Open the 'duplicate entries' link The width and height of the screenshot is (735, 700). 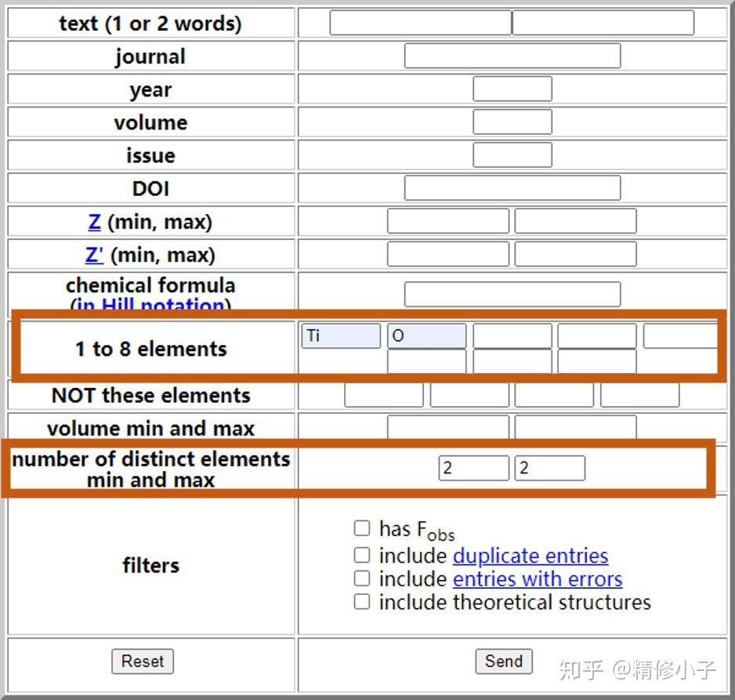530,556
